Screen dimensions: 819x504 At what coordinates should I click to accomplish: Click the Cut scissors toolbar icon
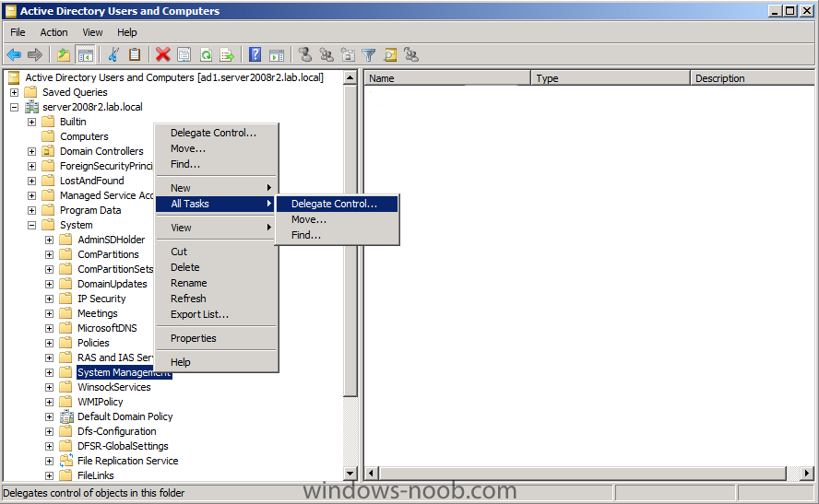pyautogui.click(x=113, y=54)
